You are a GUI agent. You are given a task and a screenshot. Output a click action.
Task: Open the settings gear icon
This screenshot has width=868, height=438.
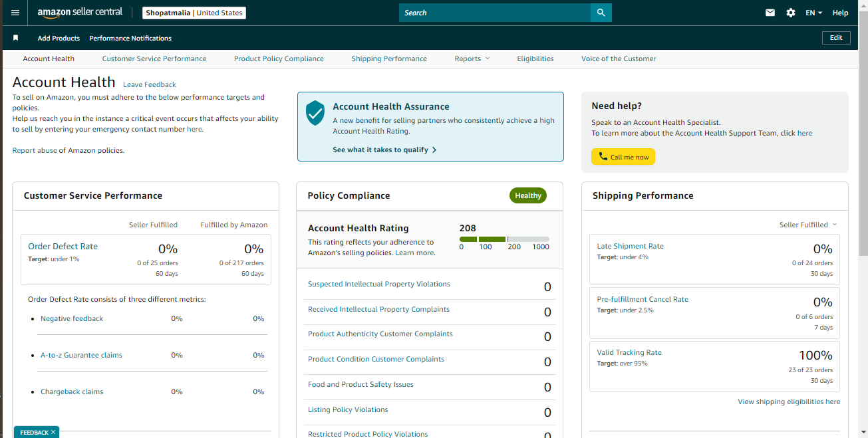pyautogui.click(x=791, y=13)
